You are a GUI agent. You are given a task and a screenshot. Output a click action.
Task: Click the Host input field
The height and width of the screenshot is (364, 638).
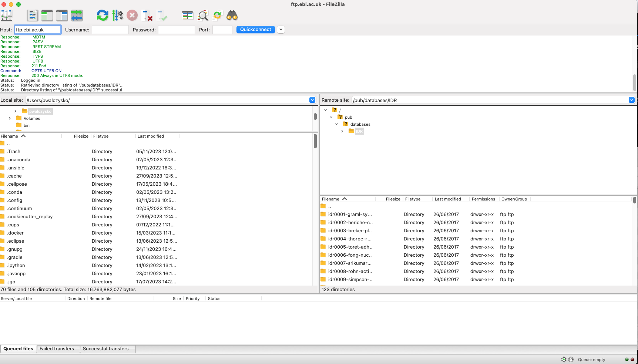[x=37, y=29]
